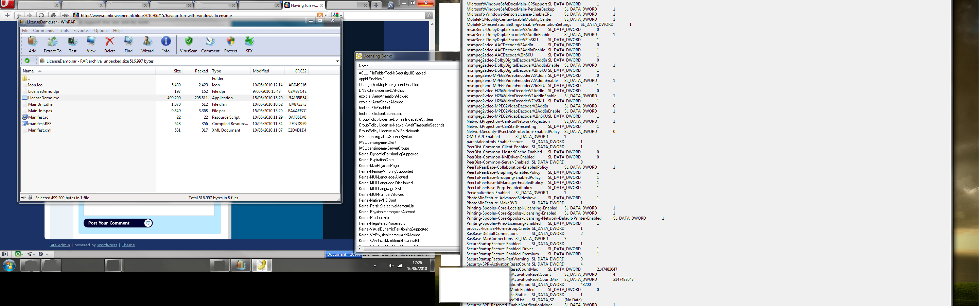Click the Google search input field

(384, 16)
